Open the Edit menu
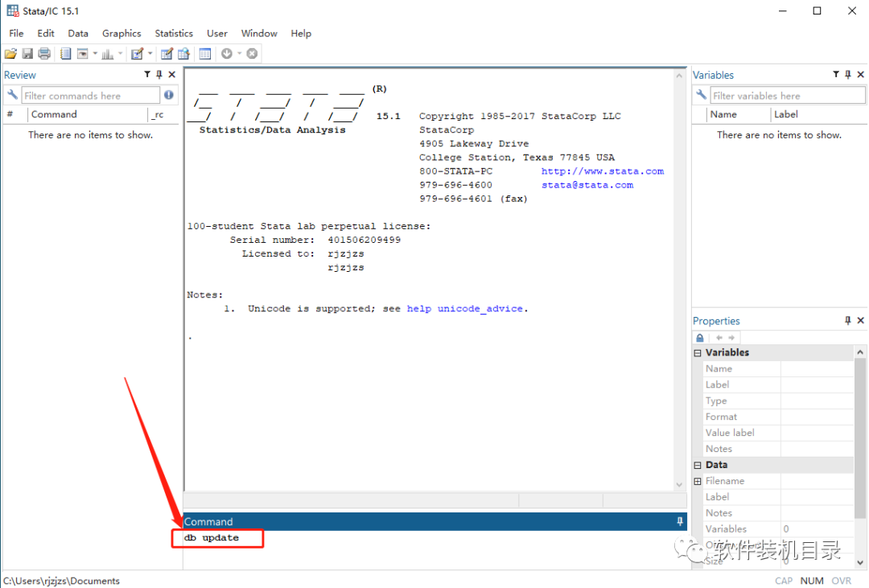 tap(45, 33)
